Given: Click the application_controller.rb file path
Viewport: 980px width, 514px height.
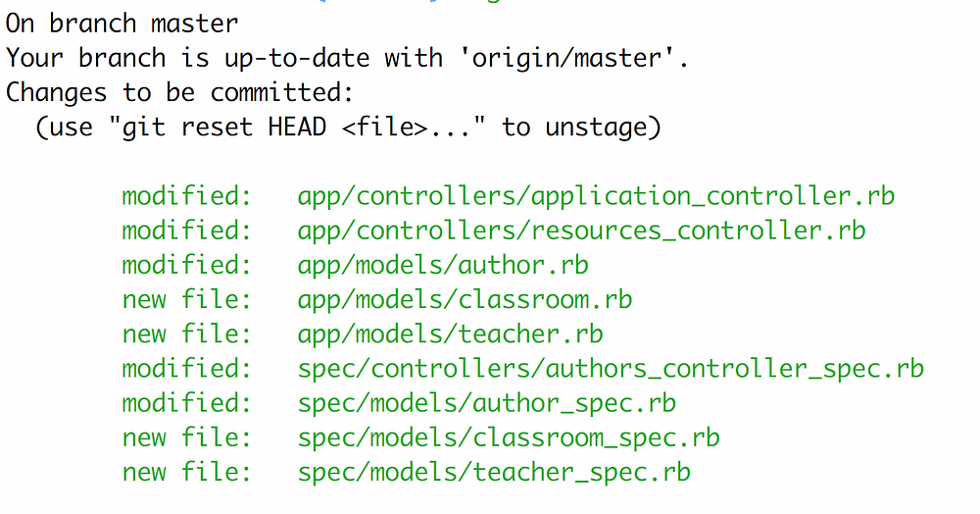Looking at the screenshot, I should pyautogui.click(x=596, y=196).
